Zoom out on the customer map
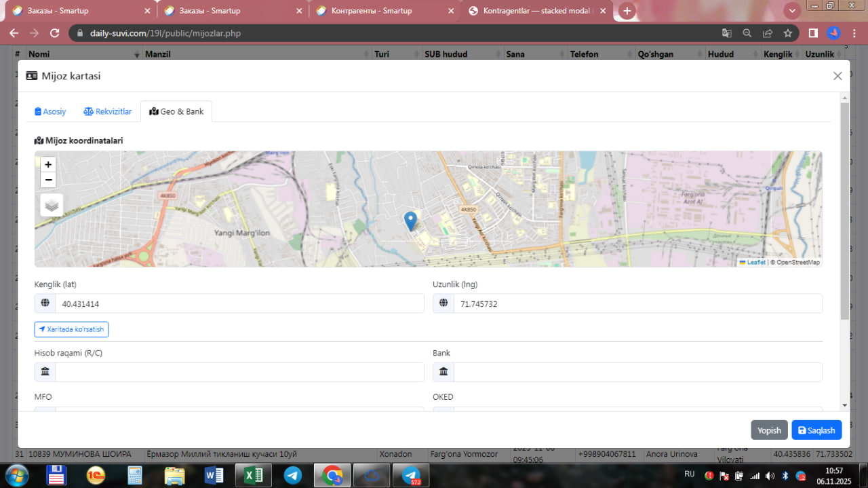The width and height of the screenshot is (868, 488). pos(48,180)
